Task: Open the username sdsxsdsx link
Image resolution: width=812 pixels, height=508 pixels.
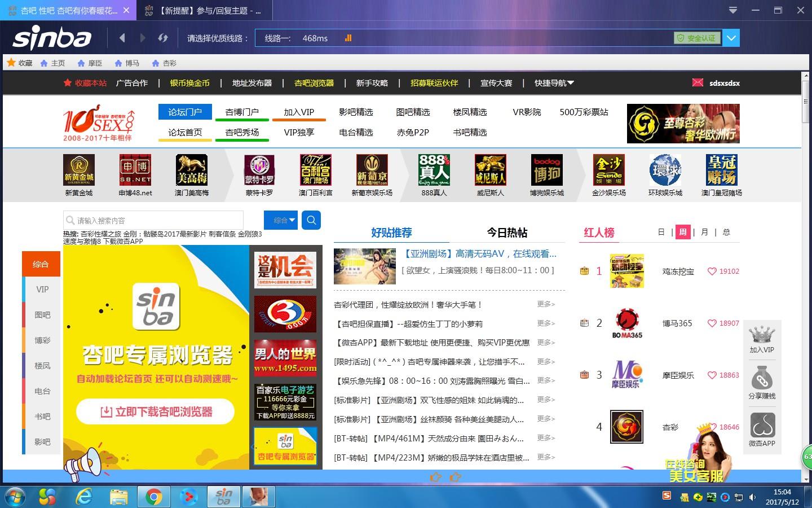Action: 725,83
